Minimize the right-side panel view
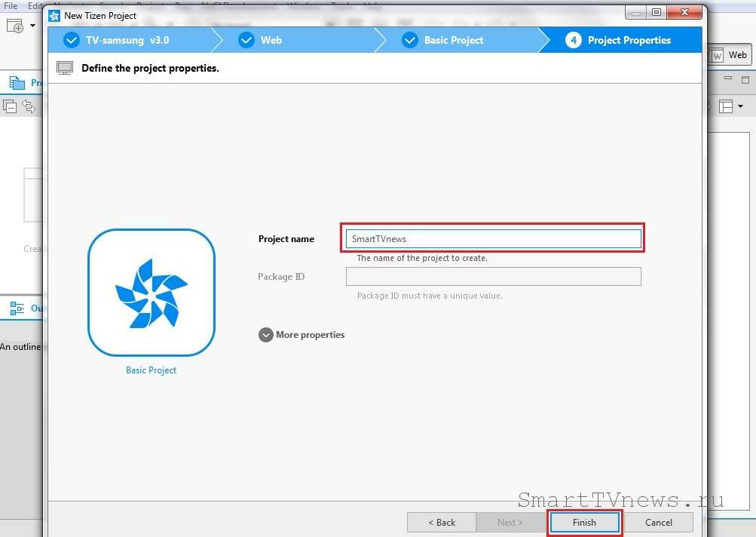756x537 pixels. coord(728,79)
